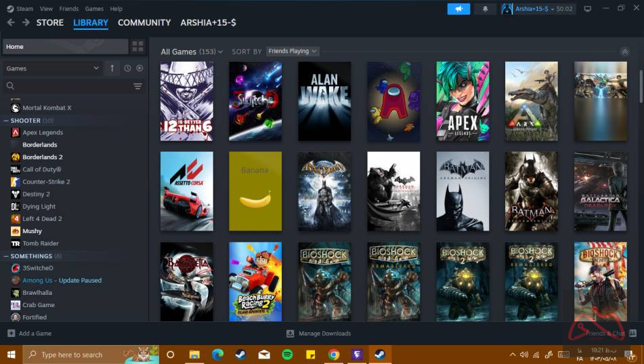Click the game grid vertical scrollbar
Screen dimensions: 644x364
coord(641,136)
